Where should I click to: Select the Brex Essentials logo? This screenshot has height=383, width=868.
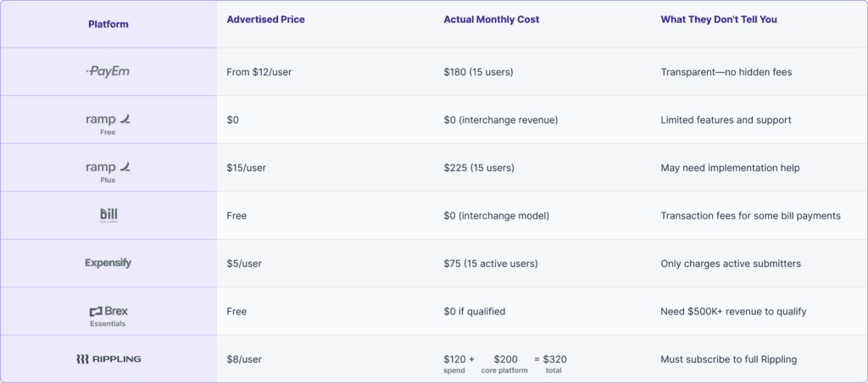pos(108,314)
